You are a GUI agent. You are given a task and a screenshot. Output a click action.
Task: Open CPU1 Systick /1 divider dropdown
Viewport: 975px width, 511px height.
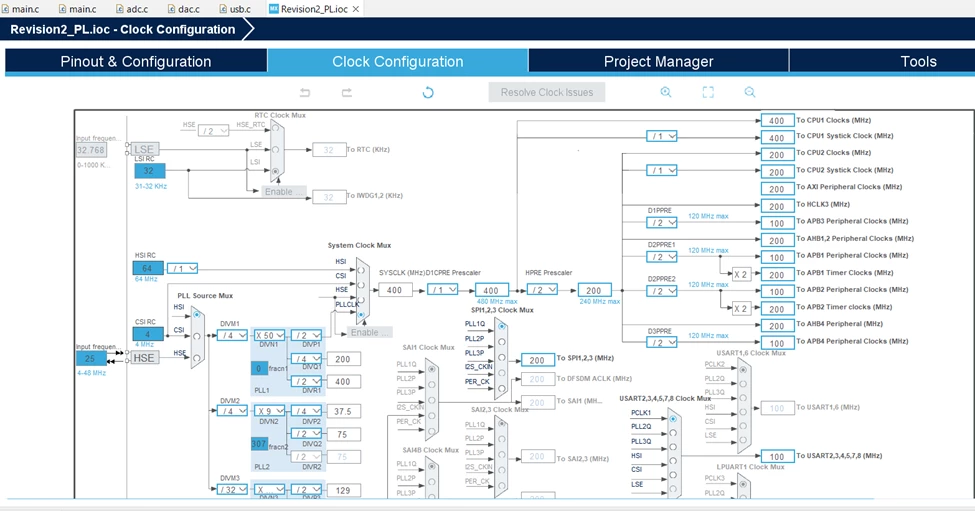(x=662, y=136)
